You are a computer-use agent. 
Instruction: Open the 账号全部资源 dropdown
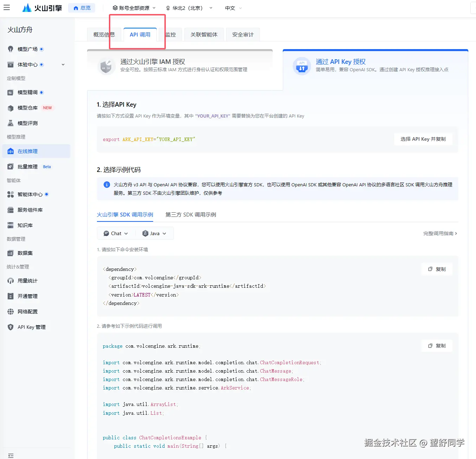(134, 8)
